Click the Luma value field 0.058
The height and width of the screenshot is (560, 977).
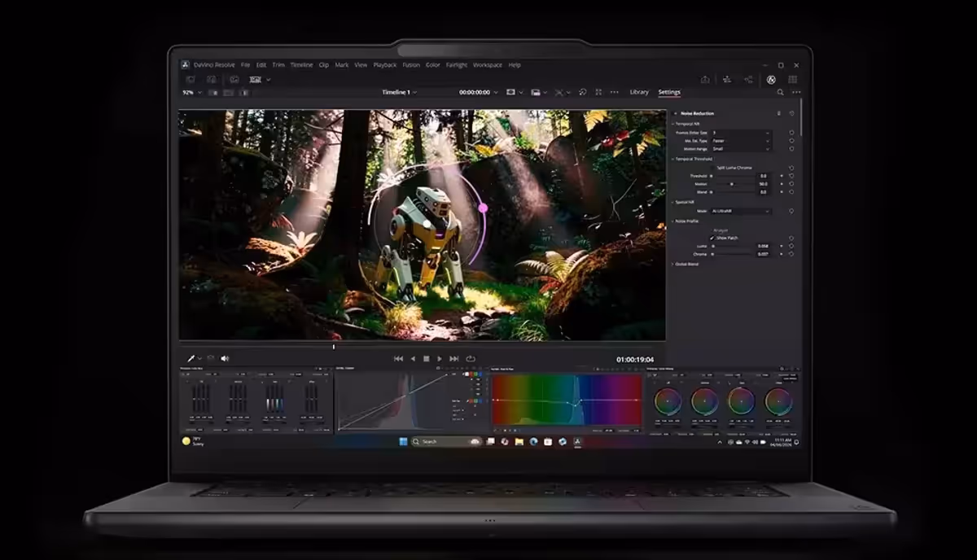(764, 246)
